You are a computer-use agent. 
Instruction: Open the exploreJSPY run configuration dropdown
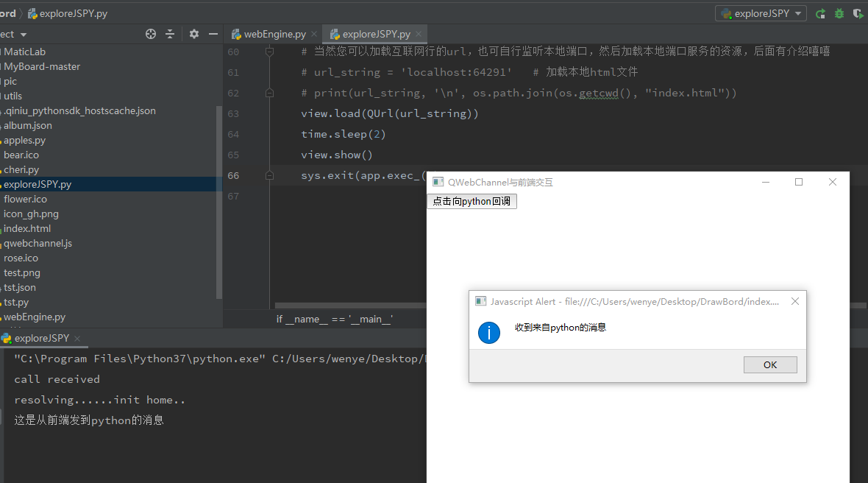coord(761,13)
